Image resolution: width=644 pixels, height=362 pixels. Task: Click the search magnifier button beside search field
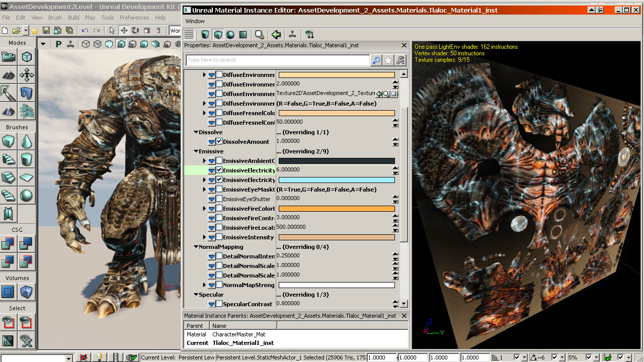[x=376, y=60]
